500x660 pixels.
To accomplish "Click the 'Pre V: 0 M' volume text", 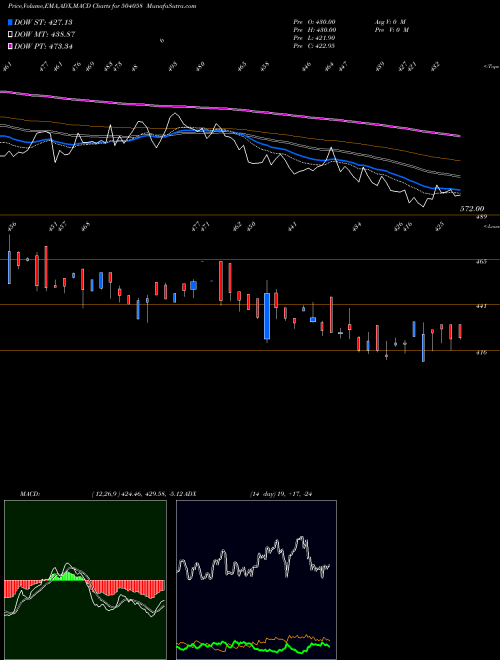I will pos(391,30).
